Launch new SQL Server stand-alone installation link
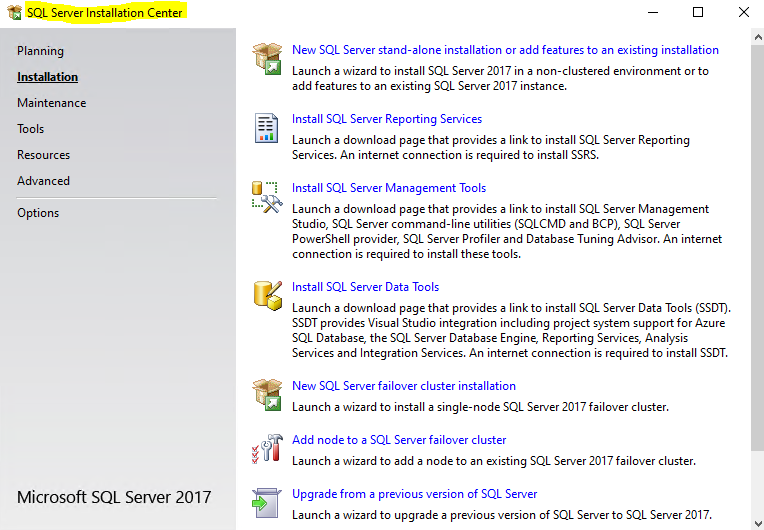 tap(505, 50)
